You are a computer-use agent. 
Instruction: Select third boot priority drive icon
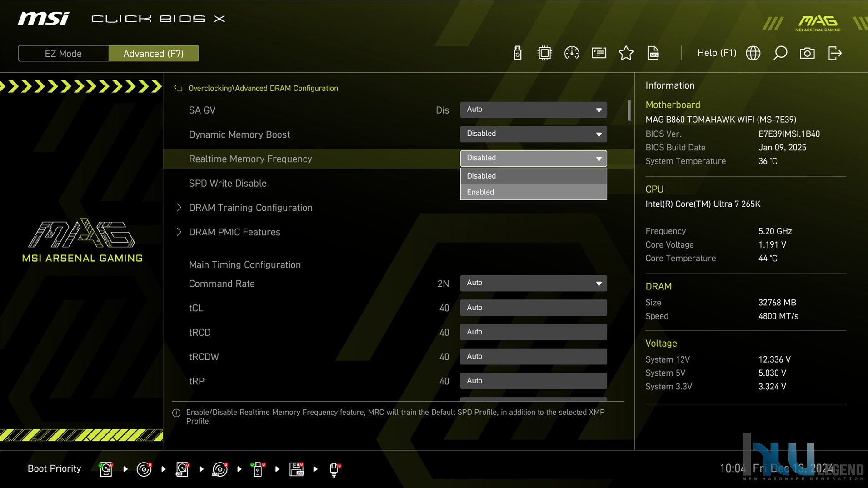(182, 469)
